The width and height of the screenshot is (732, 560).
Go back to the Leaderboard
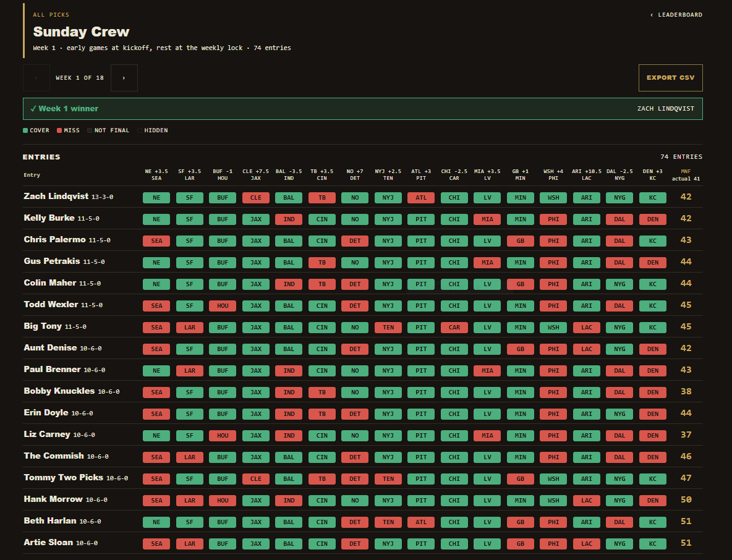coord(676,14)
